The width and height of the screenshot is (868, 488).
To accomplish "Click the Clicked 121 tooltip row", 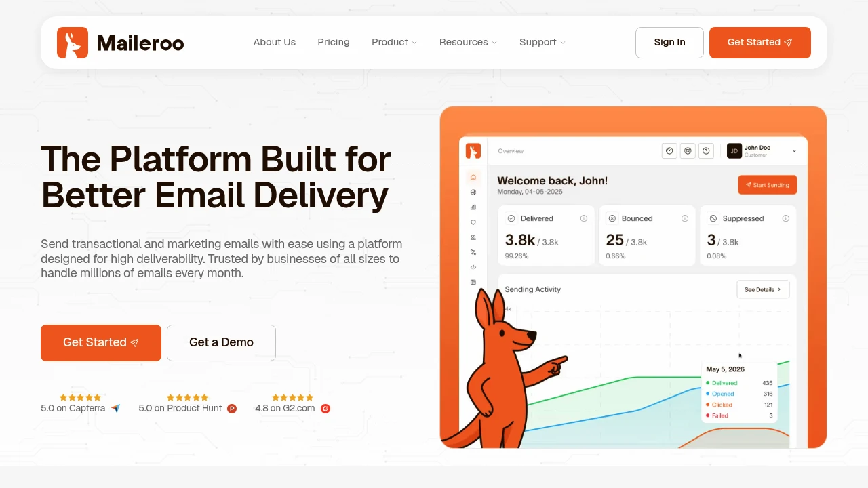I will coord(739,405).
